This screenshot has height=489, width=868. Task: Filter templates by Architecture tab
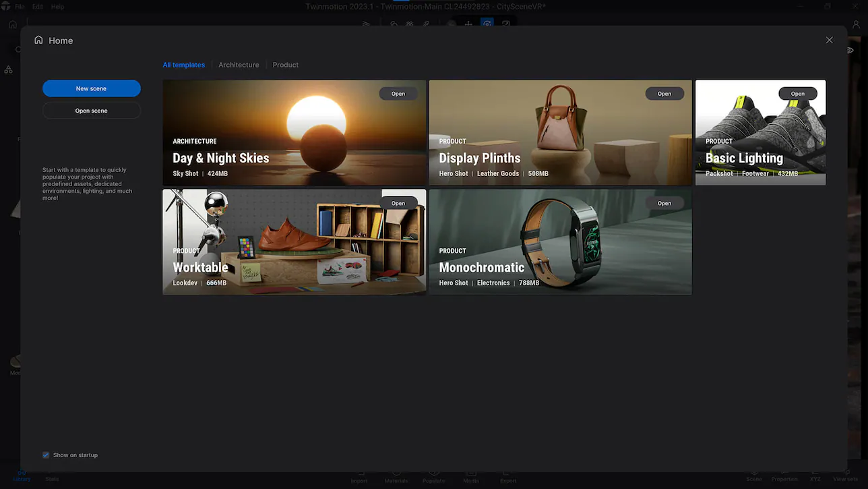239,65
